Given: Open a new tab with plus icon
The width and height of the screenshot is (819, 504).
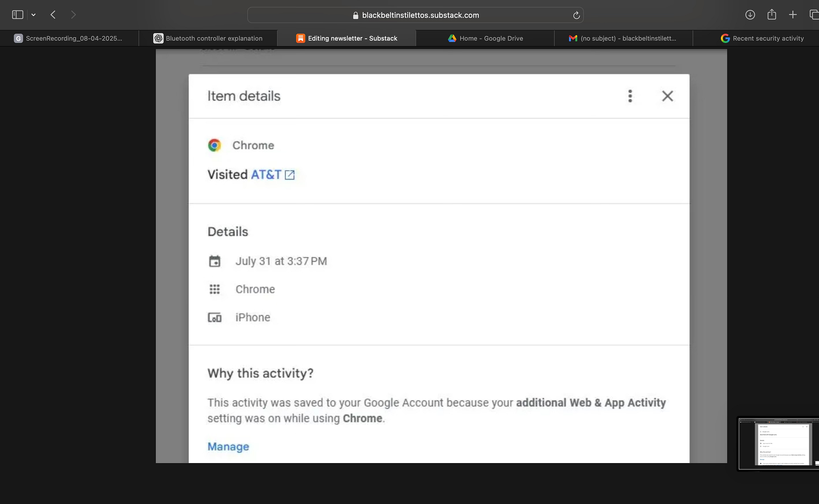Looking at the screenshot, I should click(793, 15).
